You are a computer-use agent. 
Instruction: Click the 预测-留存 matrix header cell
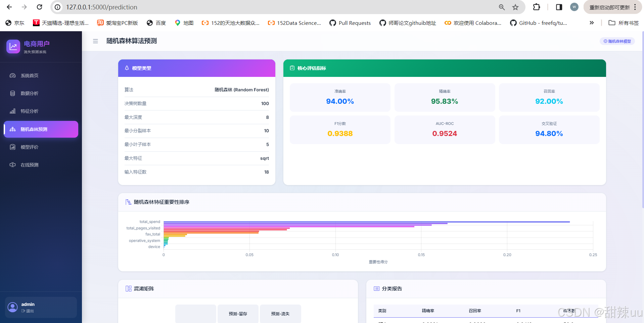238,314
